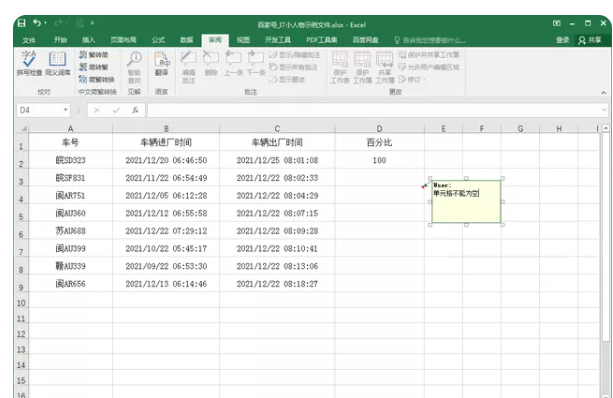This screenshot has width=613, height=398.
Task: Click cell 2021/12/22 08:18:27
Action: tap(277, 284)
